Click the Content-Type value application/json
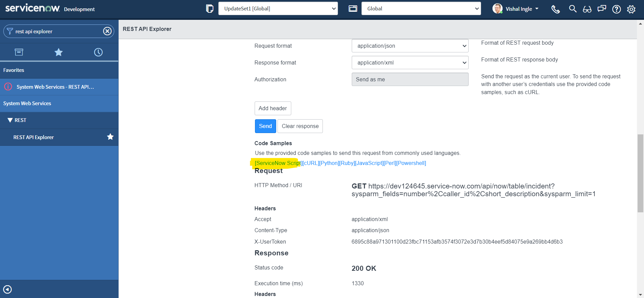 click(370, 230)
